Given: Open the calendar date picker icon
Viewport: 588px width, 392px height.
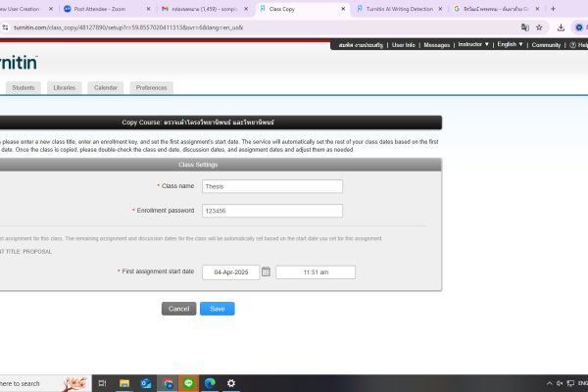Looking at the screenshot, I should tap(266, 271).
